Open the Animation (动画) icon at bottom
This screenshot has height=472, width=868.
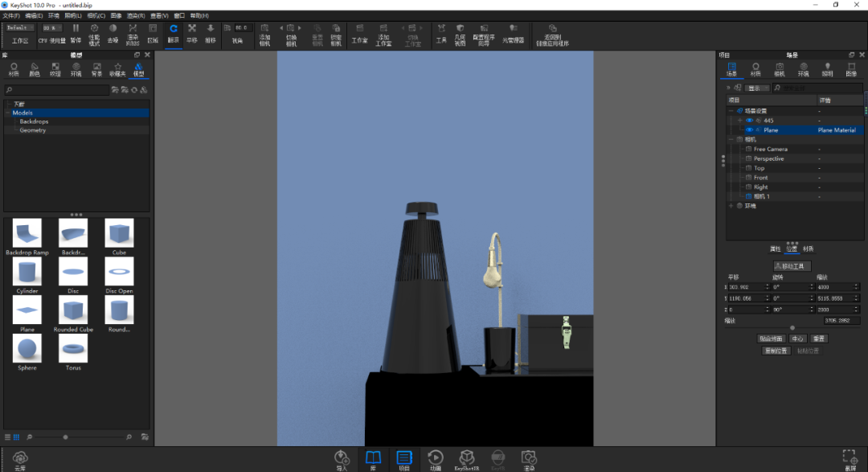point(436,460)
